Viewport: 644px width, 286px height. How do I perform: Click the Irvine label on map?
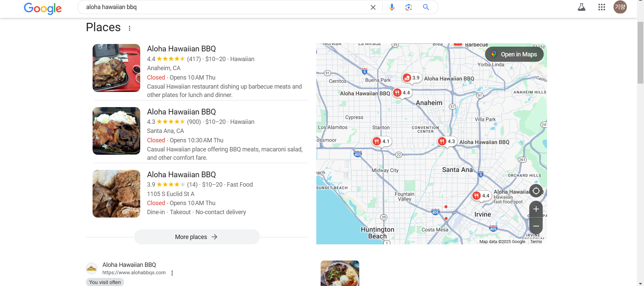click(483, 214)
